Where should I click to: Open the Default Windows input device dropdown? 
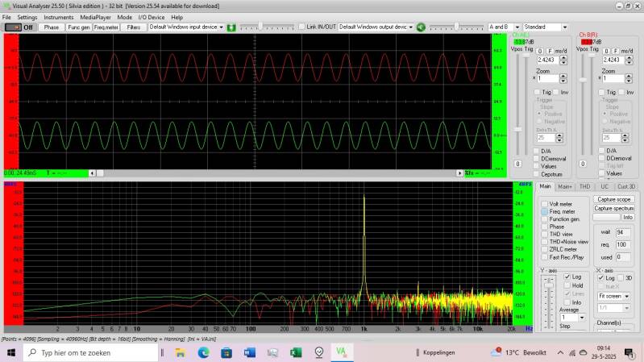coord(219,27)
